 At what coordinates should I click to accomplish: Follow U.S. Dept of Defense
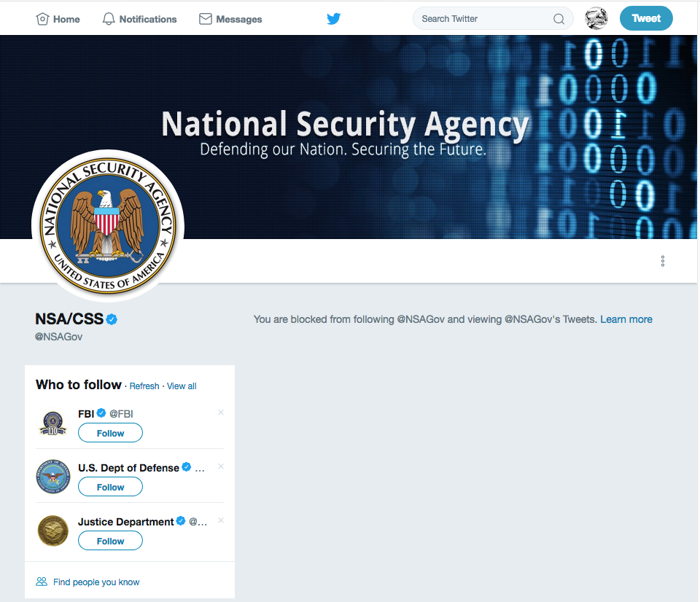[110, 487]
